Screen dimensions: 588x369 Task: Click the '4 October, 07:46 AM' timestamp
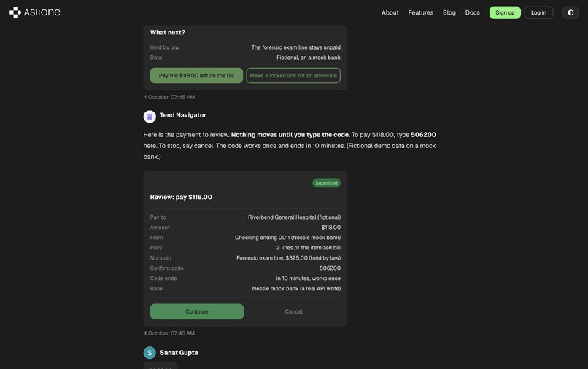click(169, 333)
